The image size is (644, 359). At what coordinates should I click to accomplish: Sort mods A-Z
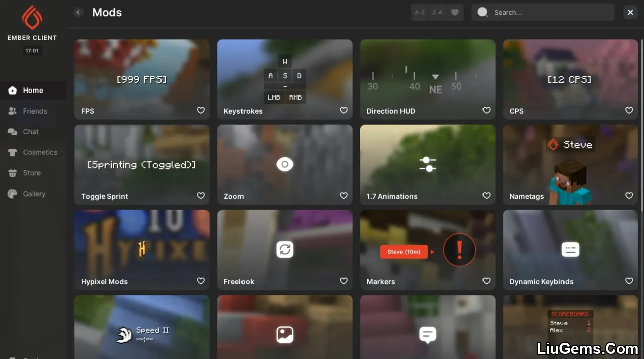(x=420, y=12)
